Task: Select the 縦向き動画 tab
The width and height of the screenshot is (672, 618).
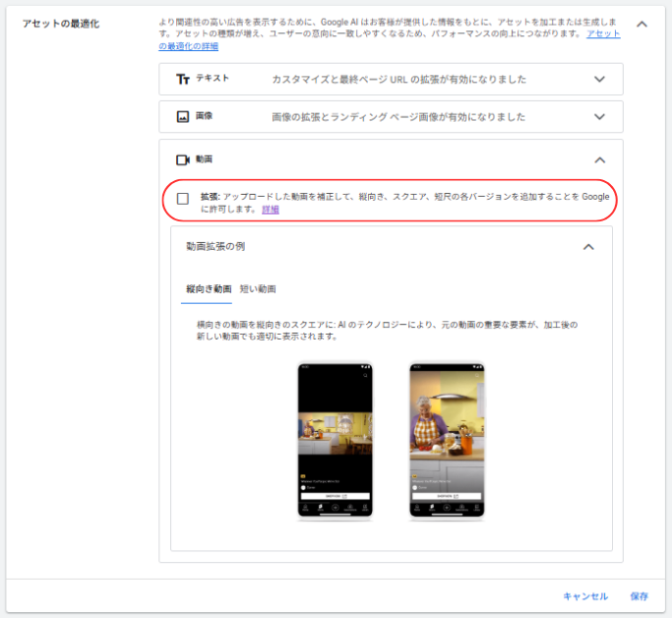Action: click(209, 289)
